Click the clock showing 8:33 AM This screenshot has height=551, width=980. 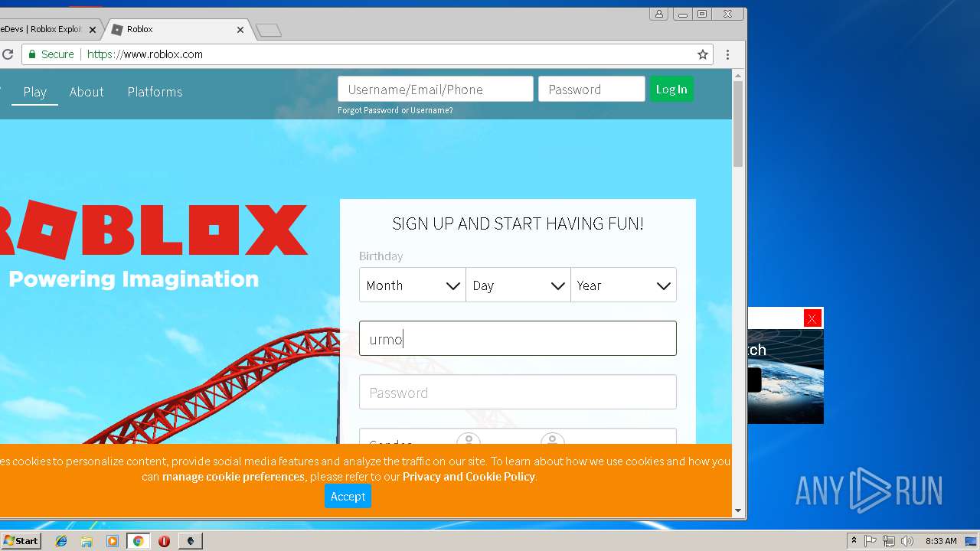[x=941, y=541]
